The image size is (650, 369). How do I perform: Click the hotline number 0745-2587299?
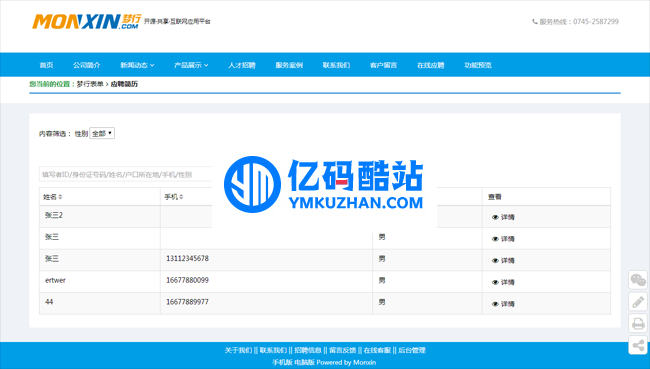click(596, 22)
